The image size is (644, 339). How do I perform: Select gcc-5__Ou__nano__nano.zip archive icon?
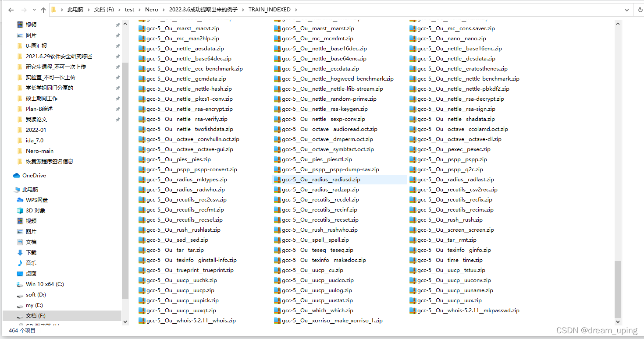click(412, 39)
